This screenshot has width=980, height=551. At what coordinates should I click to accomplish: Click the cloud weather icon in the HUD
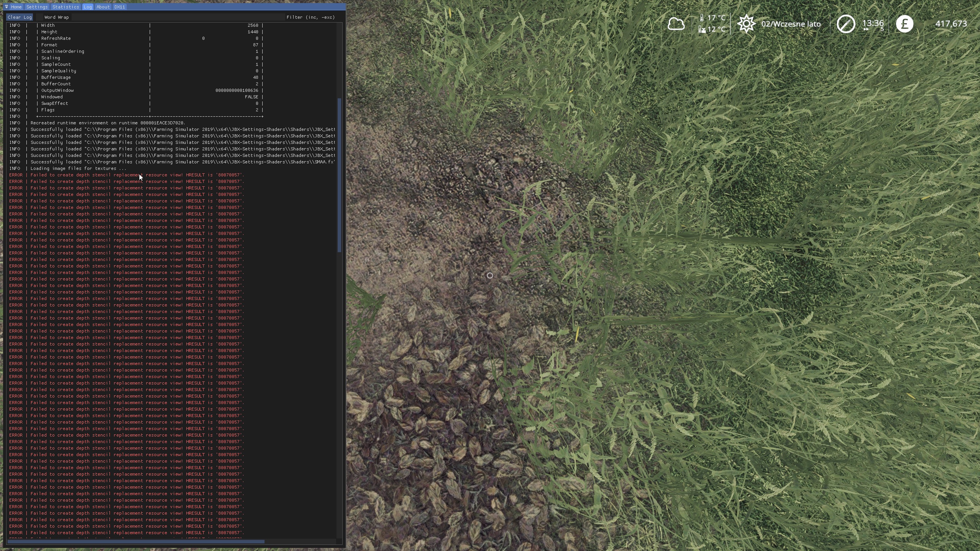coord(676,24)
